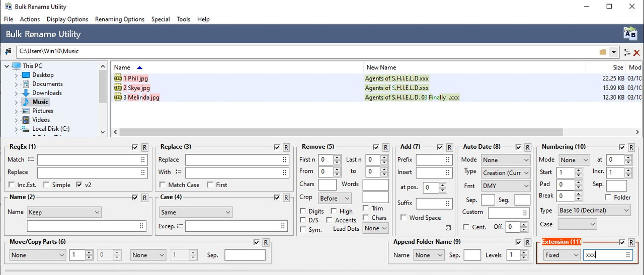
Task: Increase the Numbering Start spinner value
Action: pos(579,170)
